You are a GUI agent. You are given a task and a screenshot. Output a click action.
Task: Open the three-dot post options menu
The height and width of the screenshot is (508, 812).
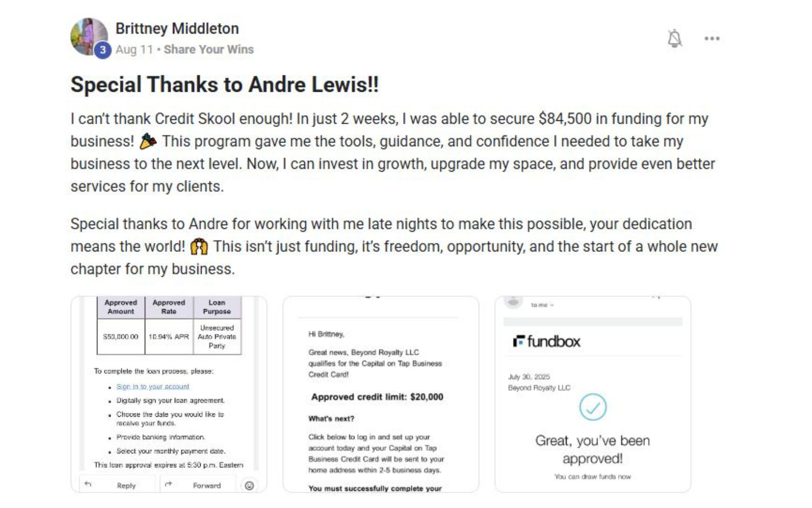[x=712, y=39]
